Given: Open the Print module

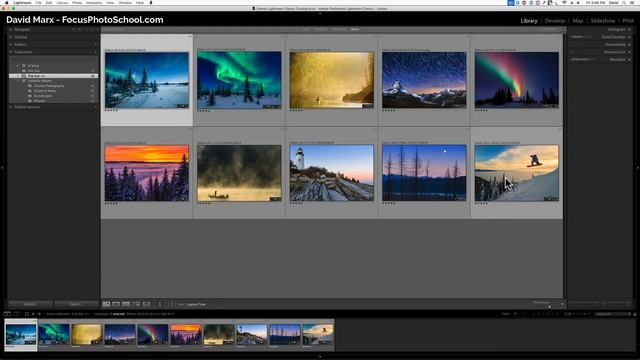Looking at the screenshot, I should [628, 20].
